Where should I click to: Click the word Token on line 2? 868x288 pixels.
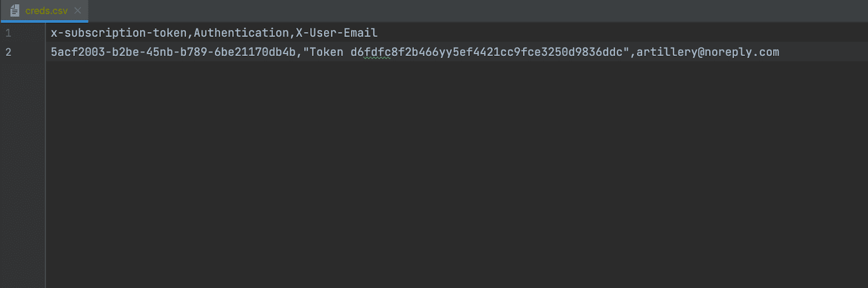point(326,52)
